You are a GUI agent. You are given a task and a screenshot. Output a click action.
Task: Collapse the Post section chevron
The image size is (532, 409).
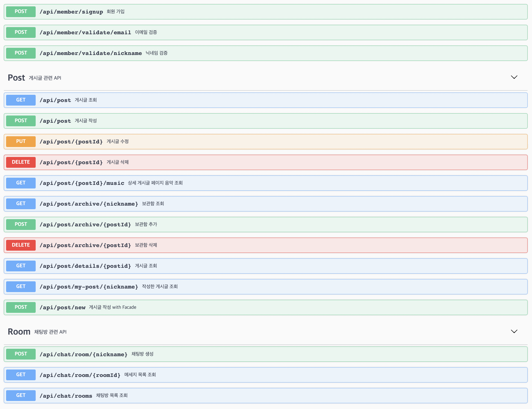coord(514,77)
